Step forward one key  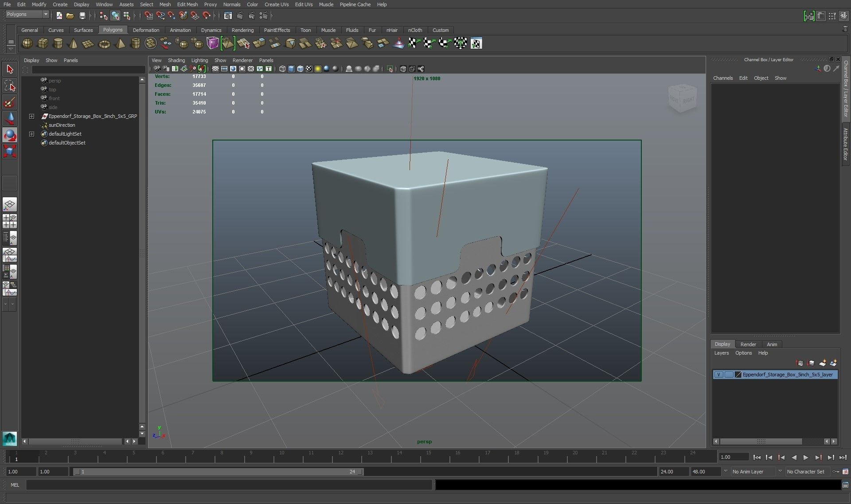(x=818, y=457)
